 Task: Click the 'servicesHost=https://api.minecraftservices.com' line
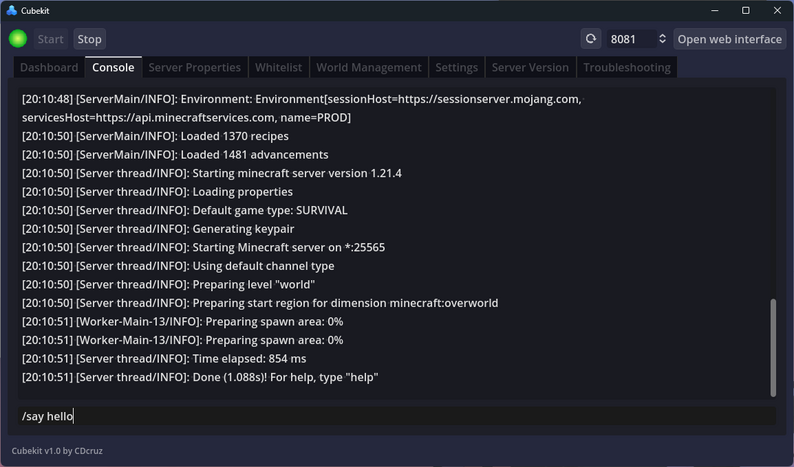186,118
